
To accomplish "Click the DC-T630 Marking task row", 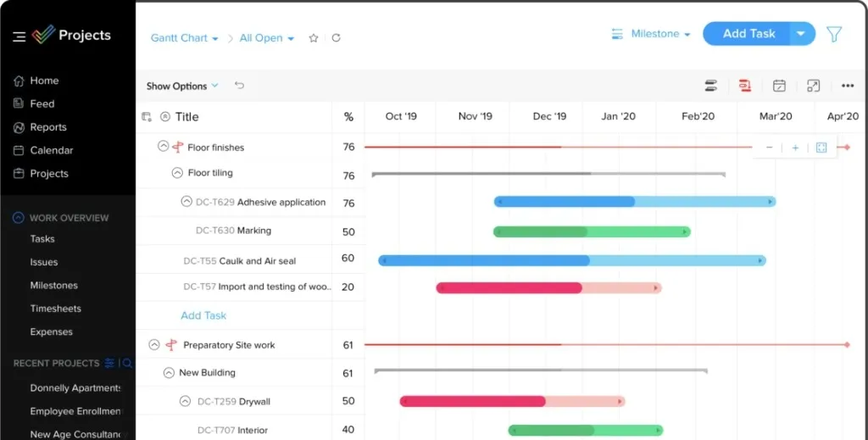I will [234, 231].
